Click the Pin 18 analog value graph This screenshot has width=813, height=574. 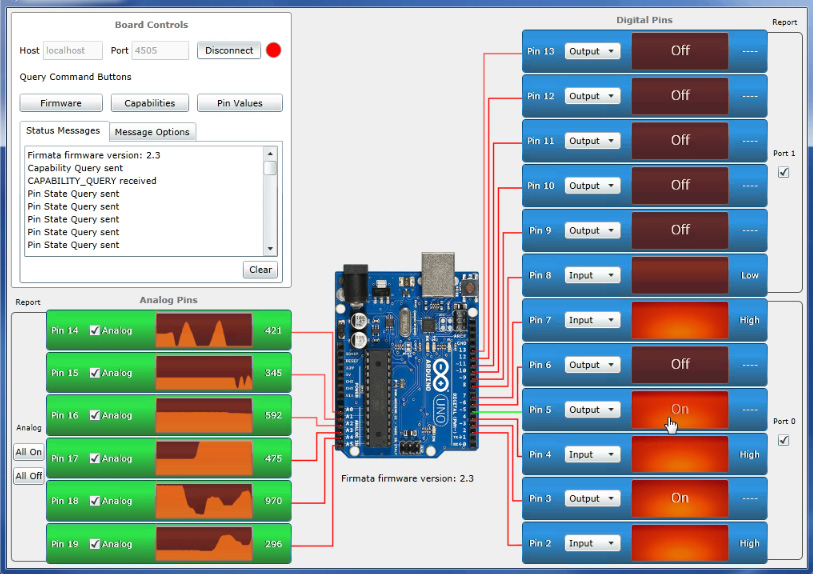click(205, 501)
